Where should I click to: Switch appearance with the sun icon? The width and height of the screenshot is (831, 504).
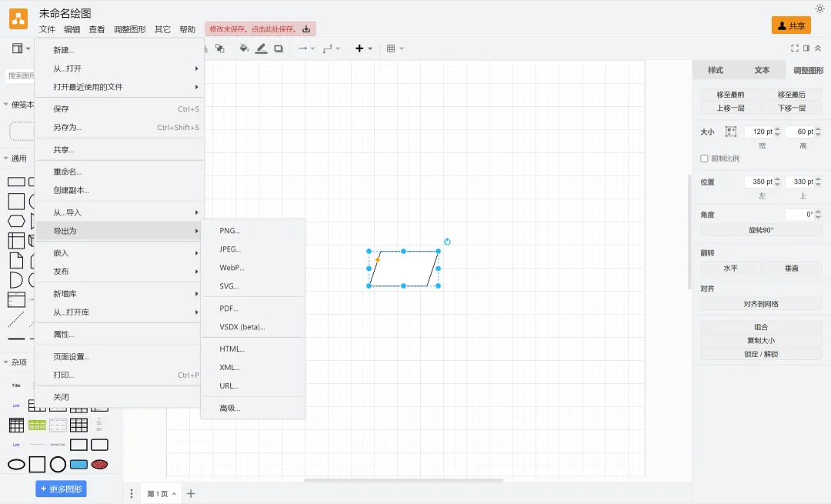pyautogui.click(x=819, y=8)
